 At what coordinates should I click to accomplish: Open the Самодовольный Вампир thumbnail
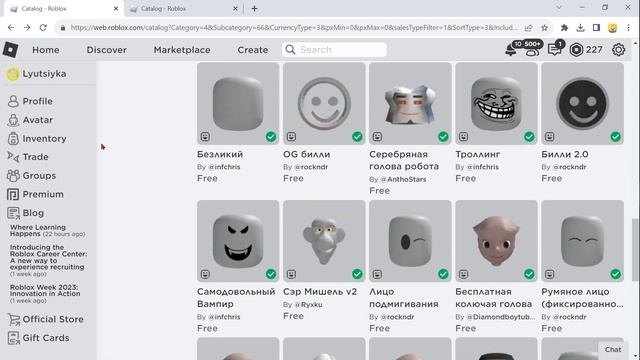[x=238, y=241]
